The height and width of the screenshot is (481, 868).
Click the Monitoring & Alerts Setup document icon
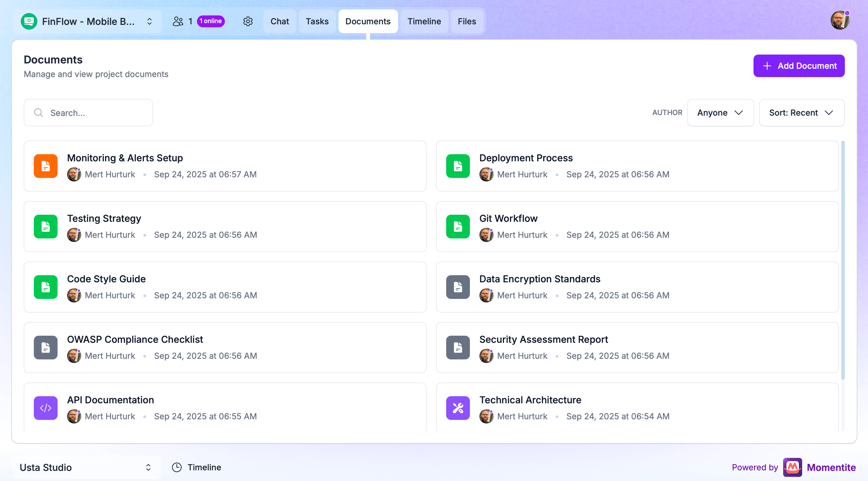(45, 166)
